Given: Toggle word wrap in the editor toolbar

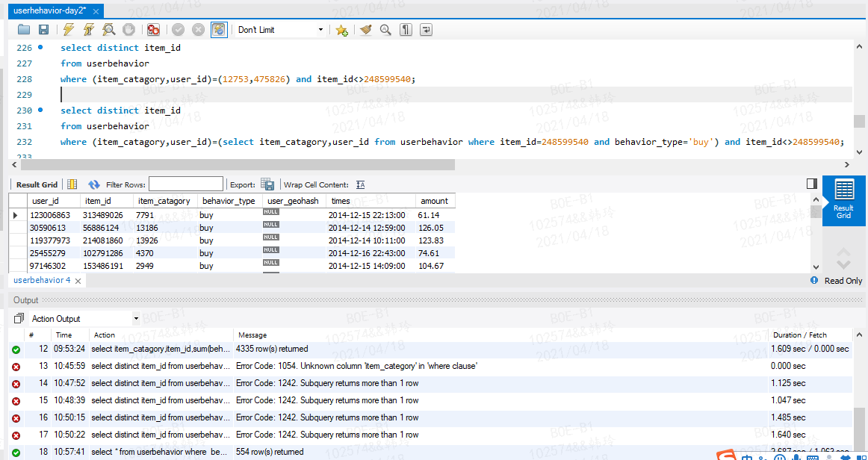Looking at the screenshot, I should pos(427,30).
